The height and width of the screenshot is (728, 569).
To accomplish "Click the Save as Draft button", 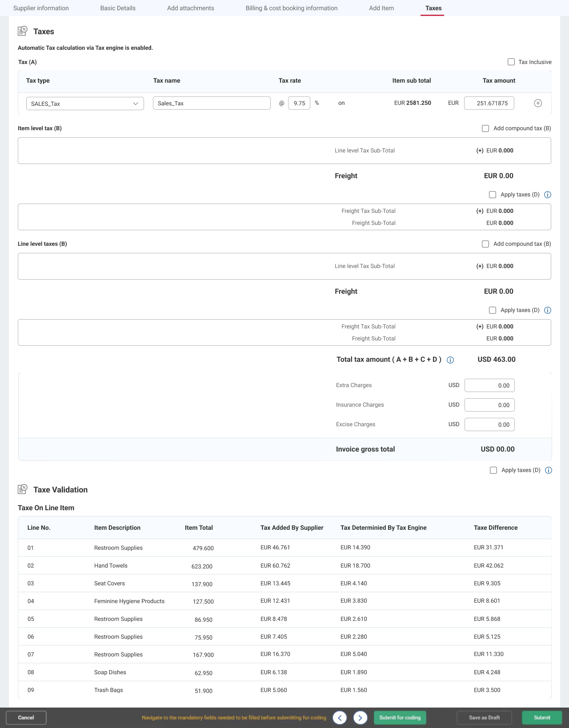I will point(484,717).
